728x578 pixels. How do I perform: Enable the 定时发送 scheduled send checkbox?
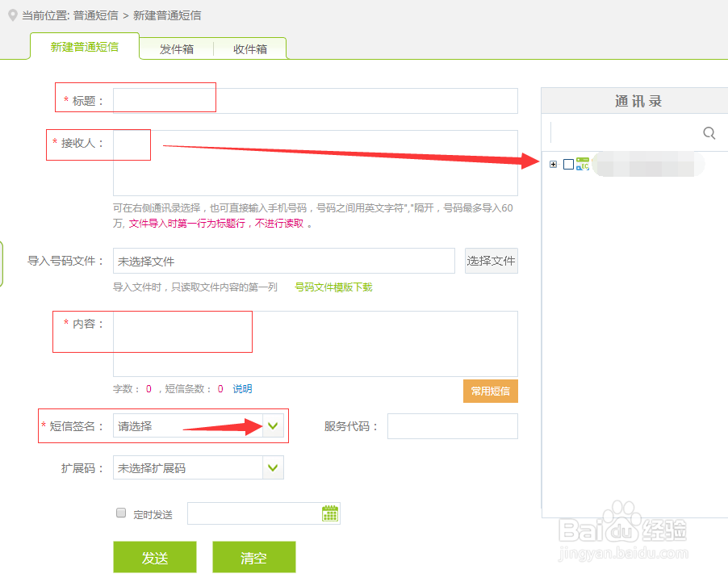(120, 513)
